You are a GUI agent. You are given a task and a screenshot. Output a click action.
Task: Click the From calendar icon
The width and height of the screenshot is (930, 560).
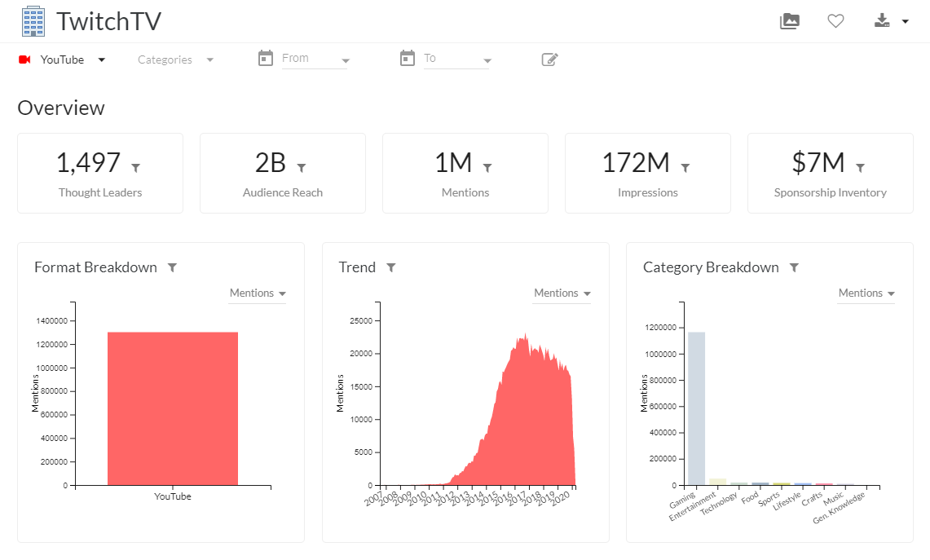(266, 58)
